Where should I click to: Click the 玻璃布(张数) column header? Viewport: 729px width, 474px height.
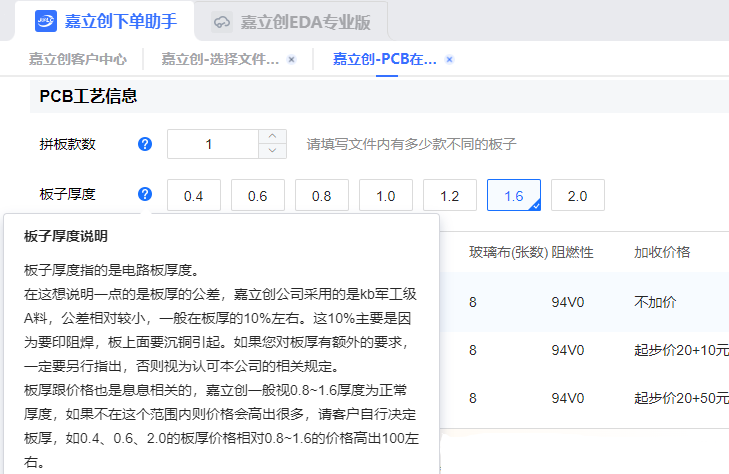pos(508,252)
